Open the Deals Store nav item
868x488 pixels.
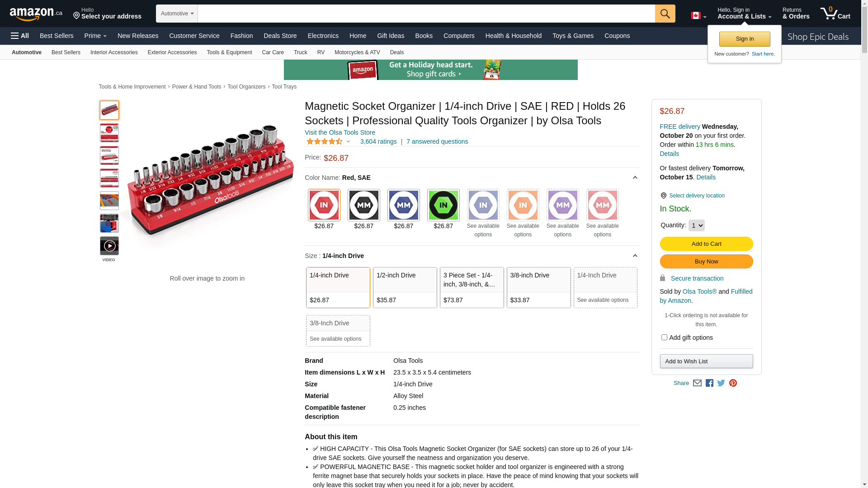coord(280,36)
